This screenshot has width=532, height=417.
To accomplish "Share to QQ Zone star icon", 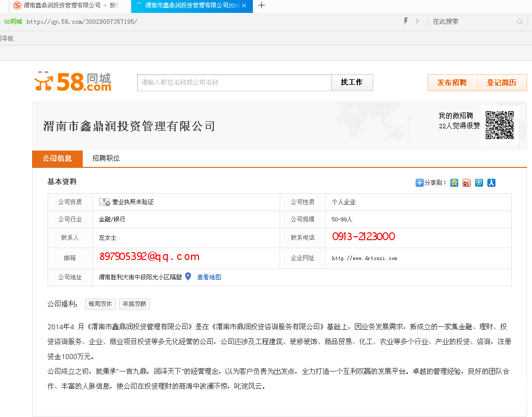I will (x=454, y=183).
